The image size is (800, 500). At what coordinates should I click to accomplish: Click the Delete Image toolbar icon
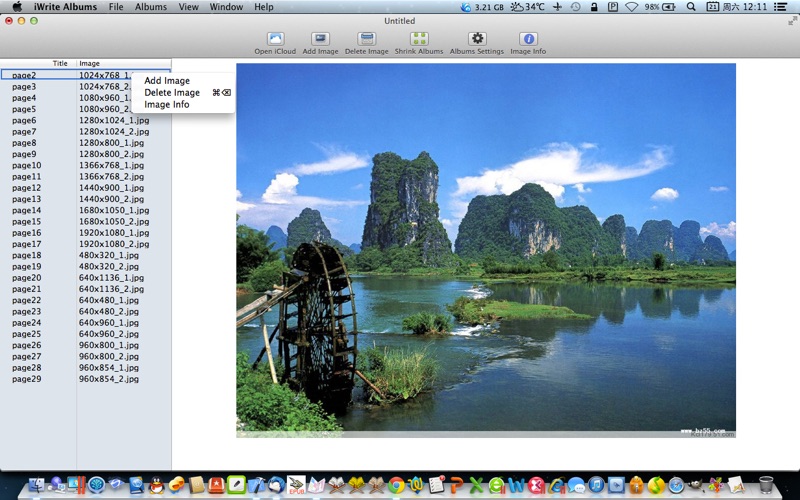tap(366, 39)
